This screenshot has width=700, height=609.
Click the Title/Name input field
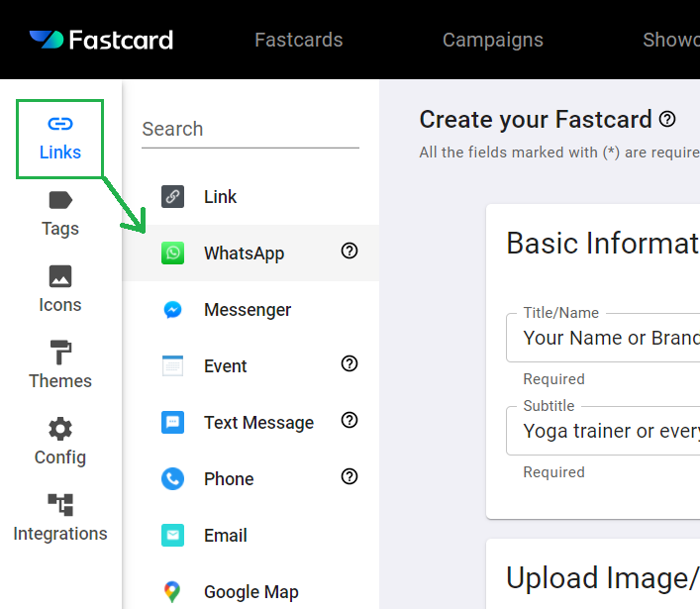tap(603, 338)
